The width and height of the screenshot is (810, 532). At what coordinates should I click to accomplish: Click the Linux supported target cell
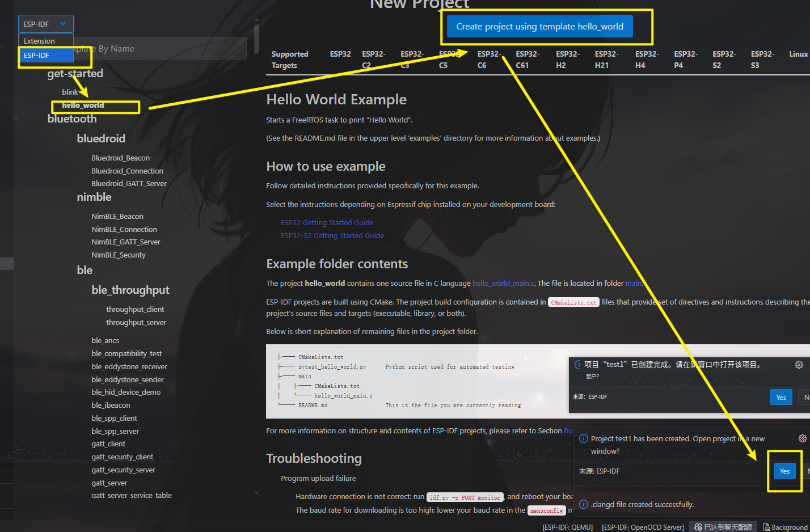pyautogui.click(x=799, y=54)
